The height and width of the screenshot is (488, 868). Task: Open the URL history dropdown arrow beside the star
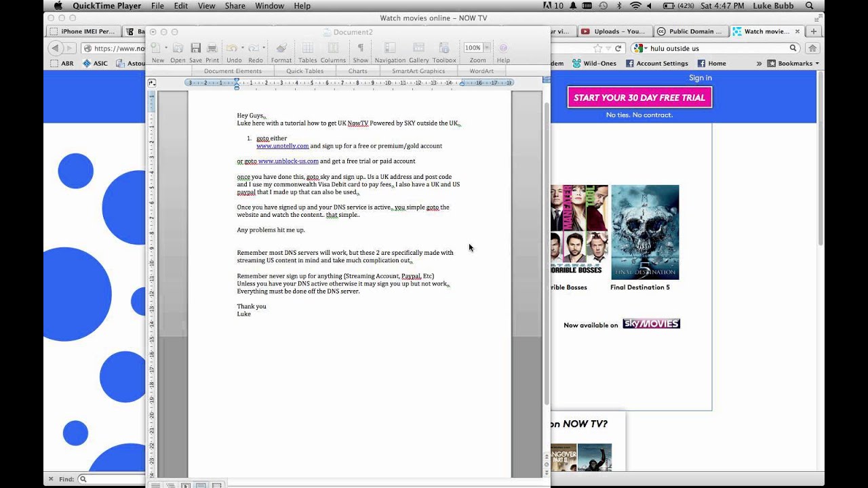[608, 48]
